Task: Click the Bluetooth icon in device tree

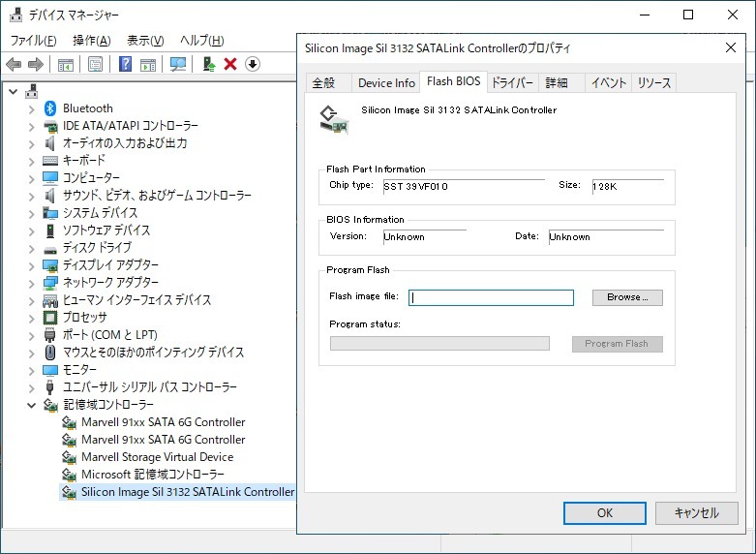Action: tap(50, 108)
